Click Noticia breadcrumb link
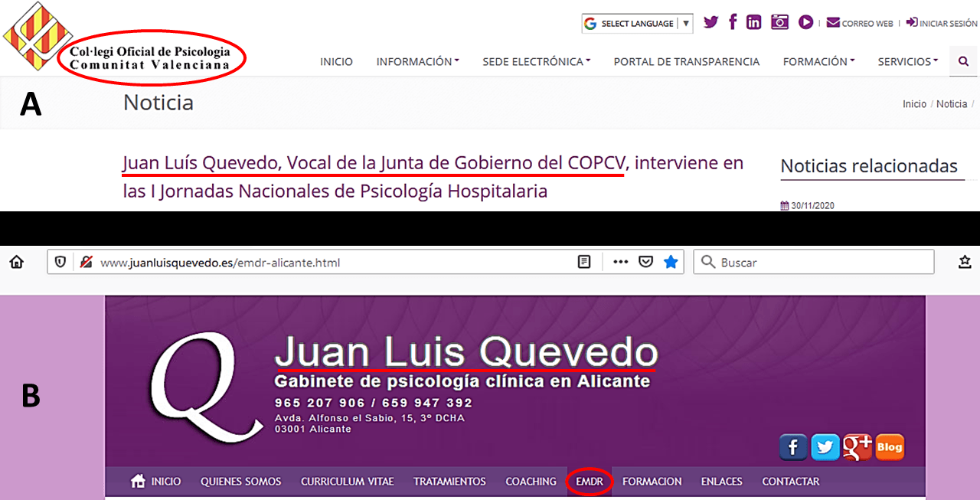The height and width of the screenshot is (500, 980). [952, 104]
